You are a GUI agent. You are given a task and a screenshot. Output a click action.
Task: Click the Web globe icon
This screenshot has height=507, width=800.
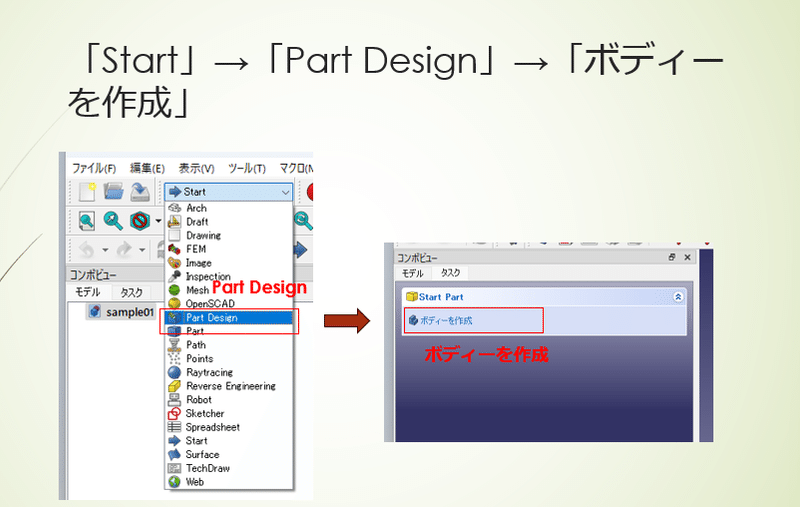click(174, 482)
